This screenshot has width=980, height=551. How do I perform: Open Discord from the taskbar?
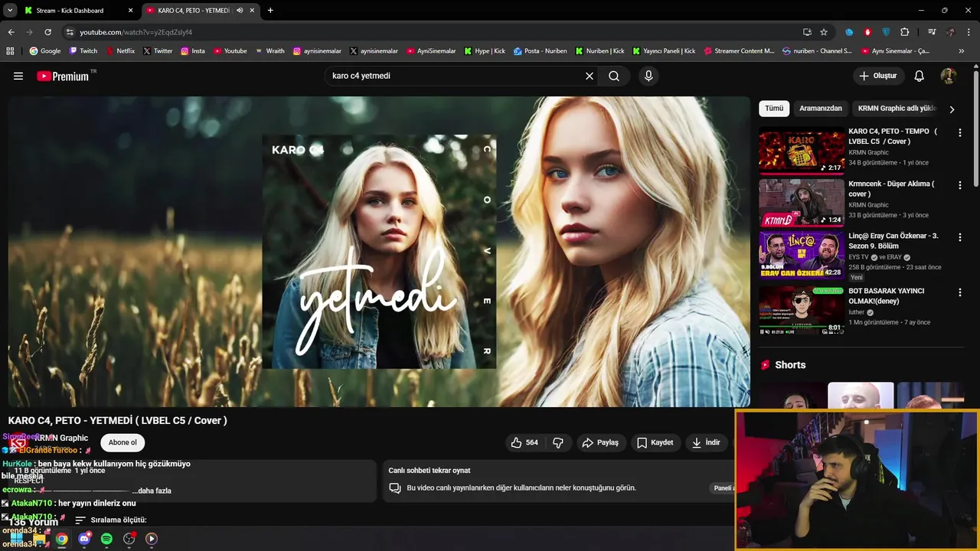pos(84,539)
